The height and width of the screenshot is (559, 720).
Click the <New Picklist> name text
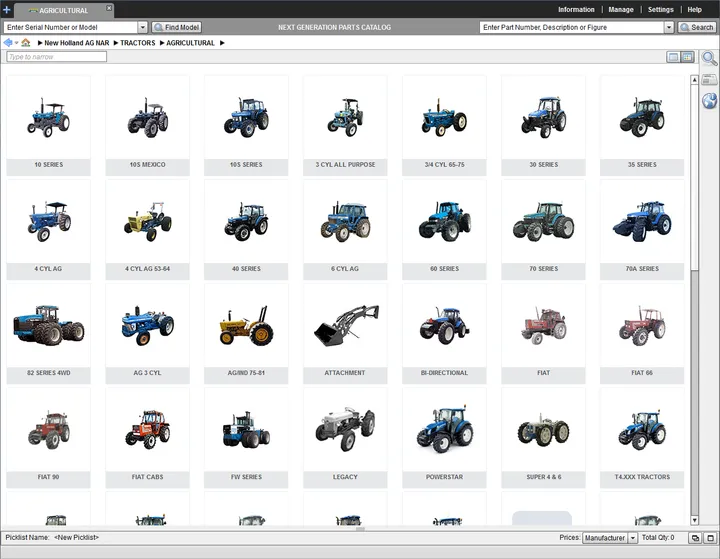click(x=76, y=537)
